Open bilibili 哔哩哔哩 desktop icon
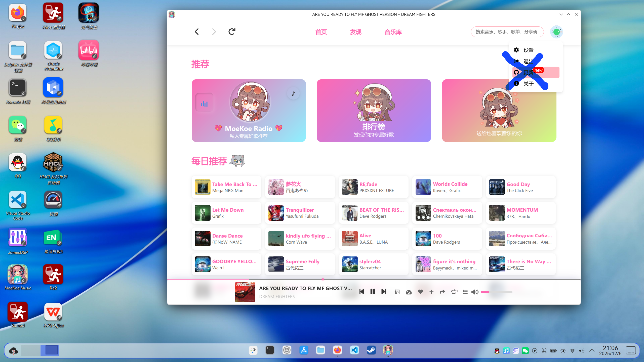 89,53
